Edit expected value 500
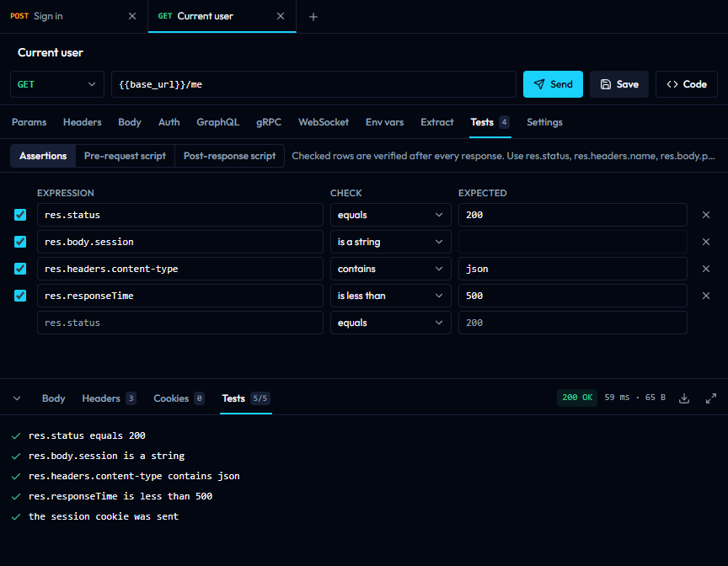This screenshot has width=728, height=566. pyautogui.click(x=572, y=296)
